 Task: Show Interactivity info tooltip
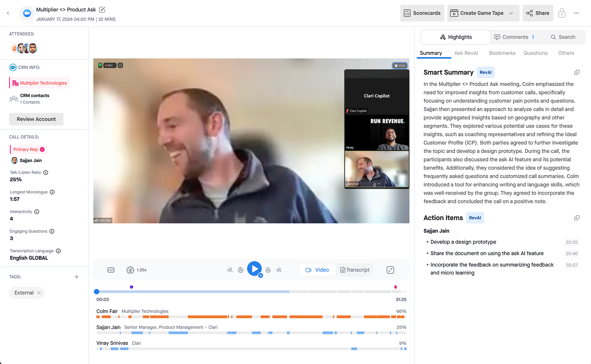click(x=37, y=212)
